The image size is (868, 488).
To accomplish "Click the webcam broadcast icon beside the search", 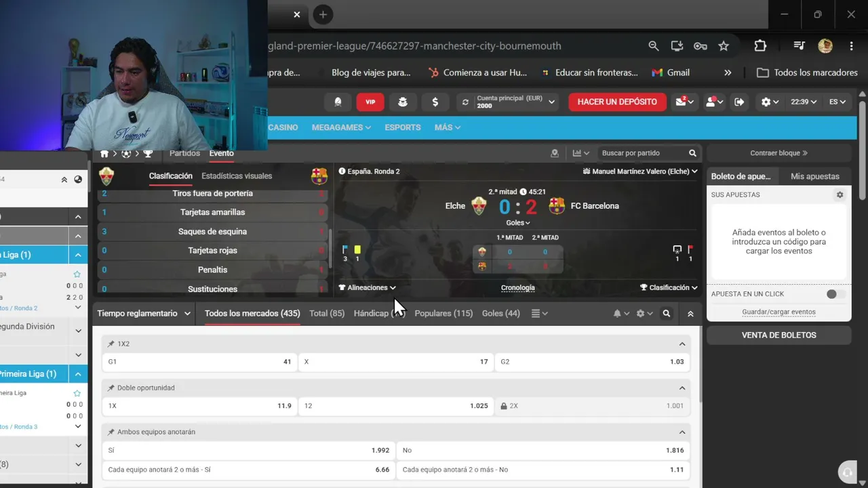I will (555, 153).
